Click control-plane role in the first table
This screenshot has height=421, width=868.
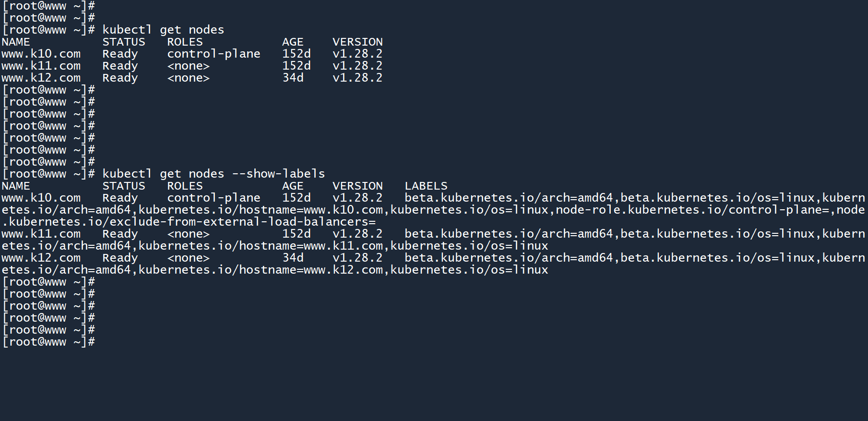coord(214,54)
